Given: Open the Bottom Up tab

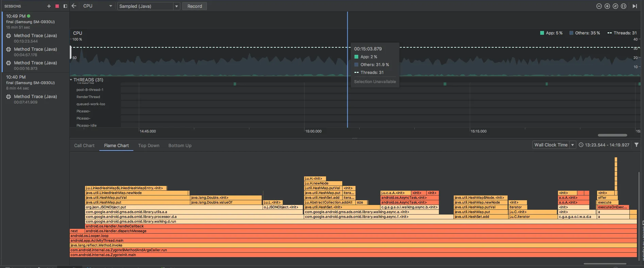Looking at the screenshot, I should pyautogui.click(x=180, y=145).
